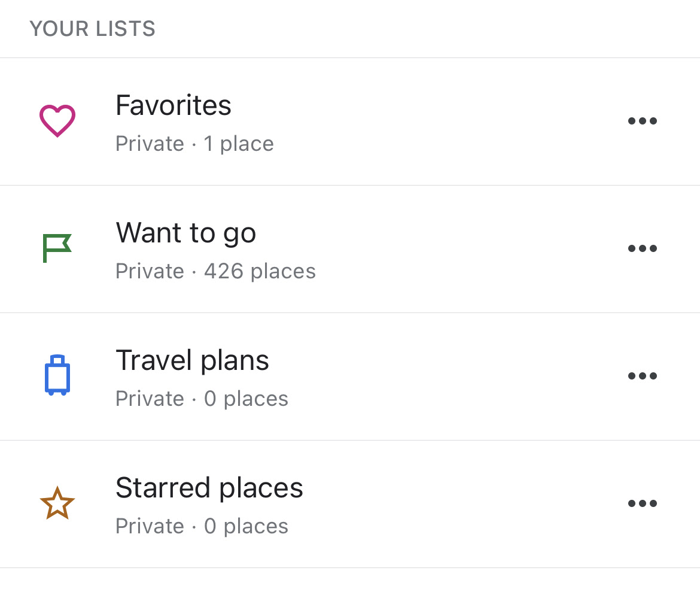Open the three-dot menu for Favorites
This screenshot has width=700, height=592.
click(x=643, y=121)
